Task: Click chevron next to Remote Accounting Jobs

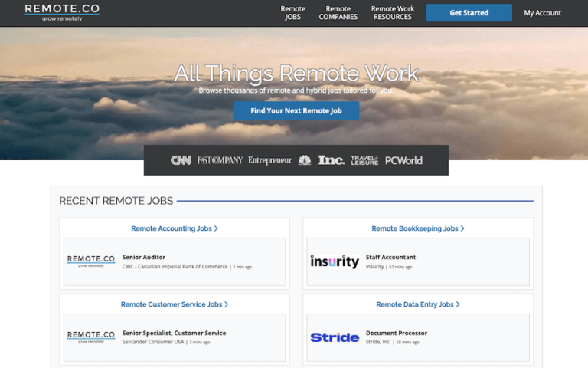Action: coord(216,228)
